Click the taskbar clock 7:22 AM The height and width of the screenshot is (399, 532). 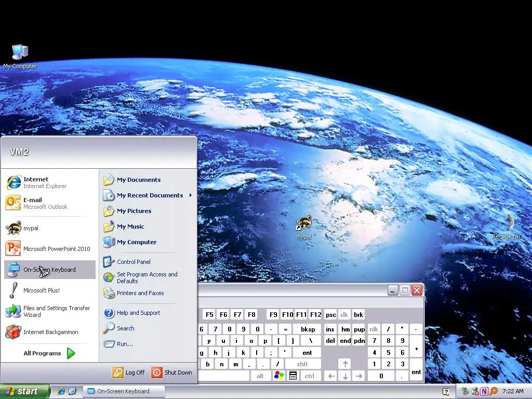(x=513, y=391)
